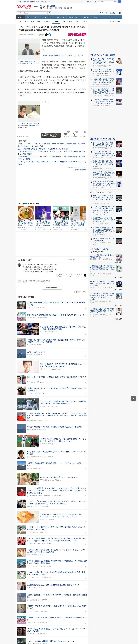Switch to the ライブ navigation tab
The height and width of the screenshot is (644, 138).
37,17
